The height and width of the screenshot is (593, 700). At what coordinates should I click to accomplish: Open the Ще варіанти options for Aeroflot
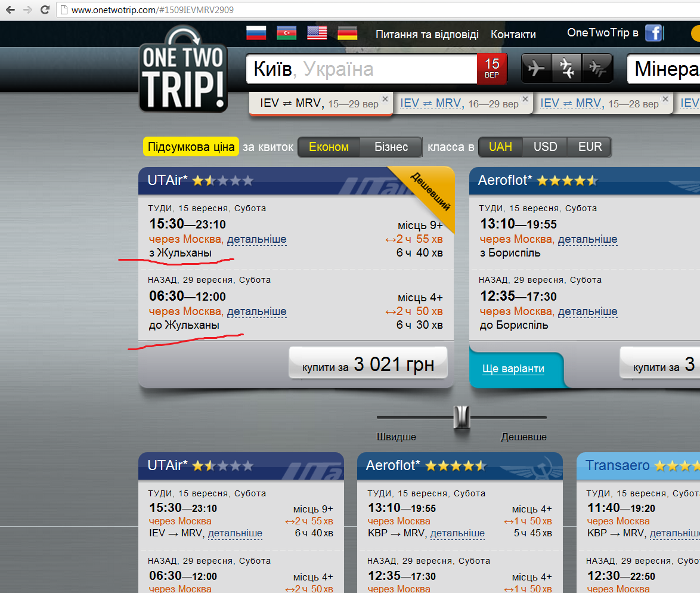513,369
